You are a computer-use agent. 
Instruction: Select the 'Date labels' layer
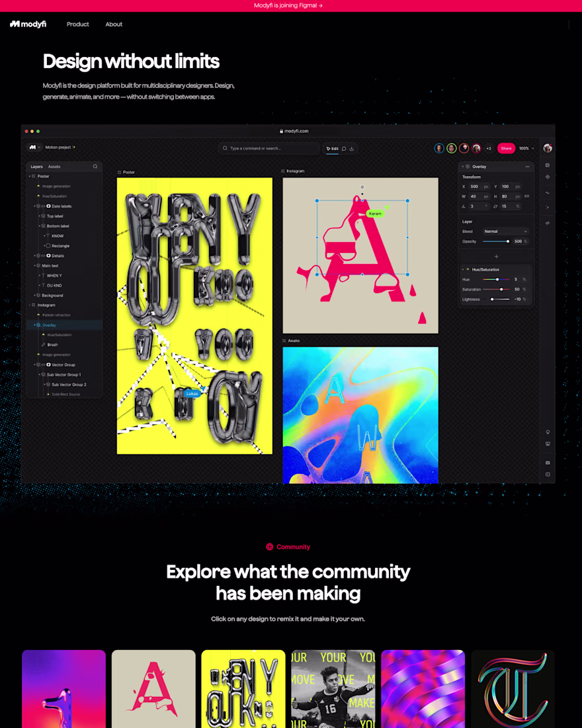tap(62, 206)
